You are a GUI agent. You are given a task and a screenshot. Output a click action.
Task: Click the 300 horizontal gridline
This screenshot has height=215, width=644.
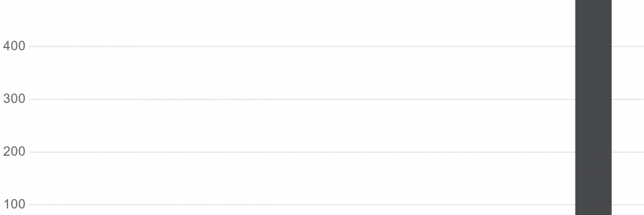[x=302, y=99]
